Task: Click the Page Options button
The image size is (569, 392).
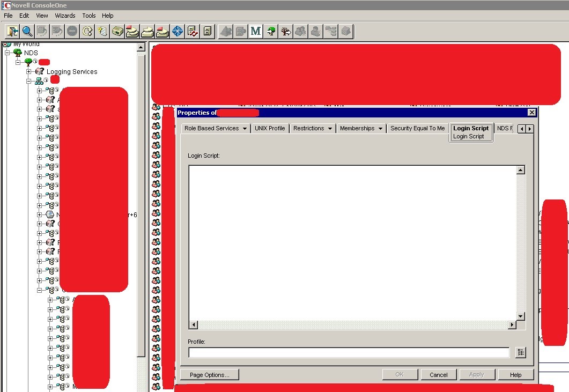Action: tap(209, 375)
